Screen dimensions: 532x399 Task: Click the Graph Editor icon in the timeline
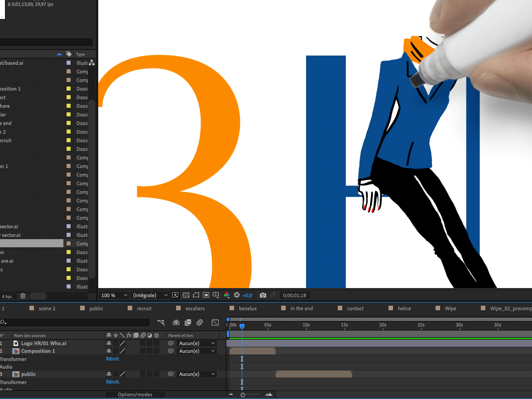tap(215, 322)
